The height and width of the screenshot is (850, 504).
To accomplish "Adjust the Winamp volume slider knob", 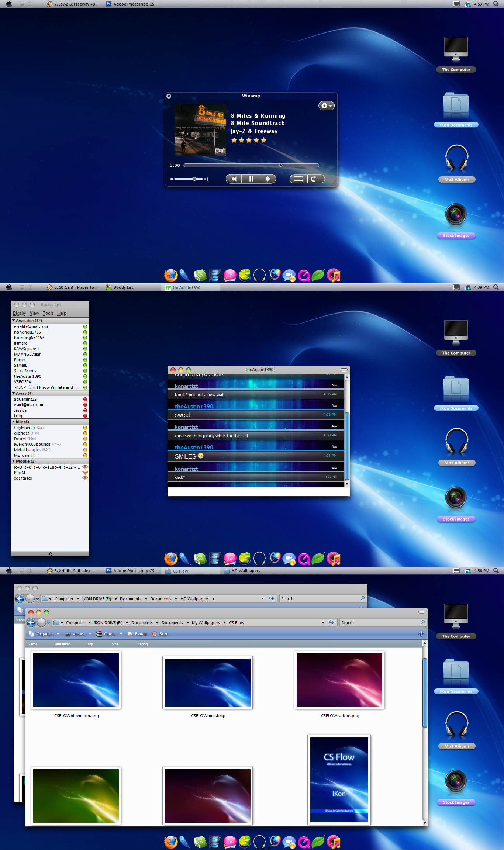I will click(194, 179).
